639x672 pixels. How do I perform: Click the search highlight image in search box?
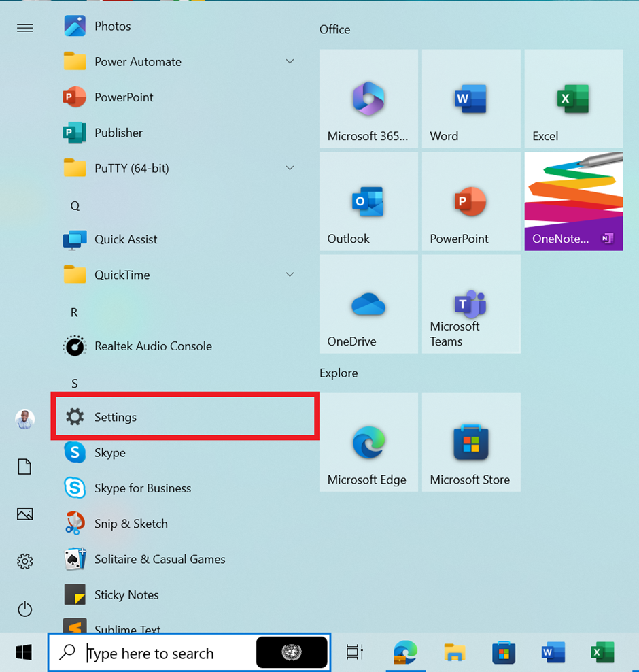click(292, 652)
